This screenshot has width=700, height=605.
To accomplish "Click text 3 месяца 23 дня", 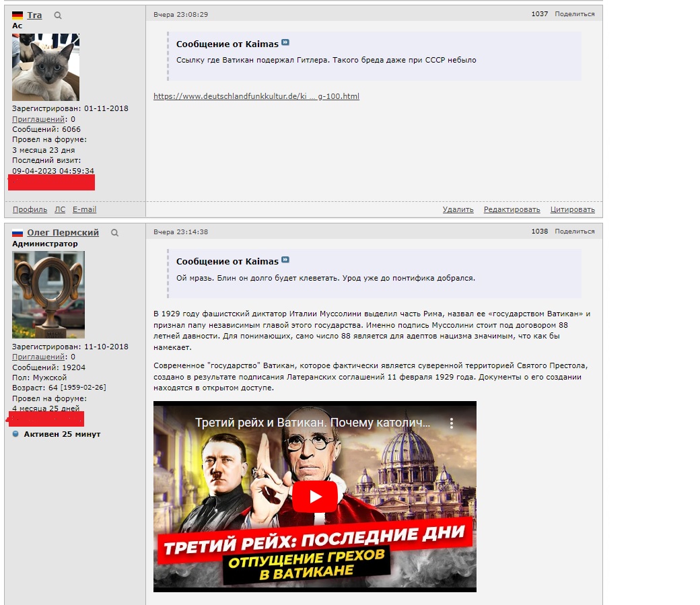I will click(x=43, y=150).
